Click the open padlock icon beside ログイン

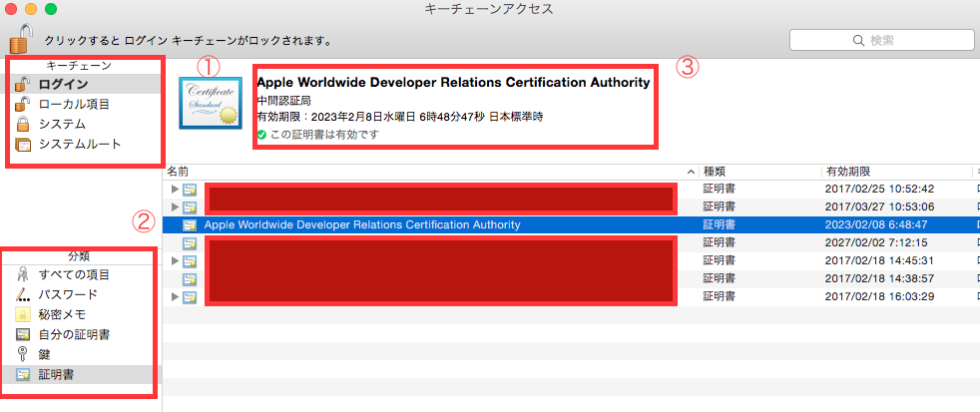click(x=23, y=84)
